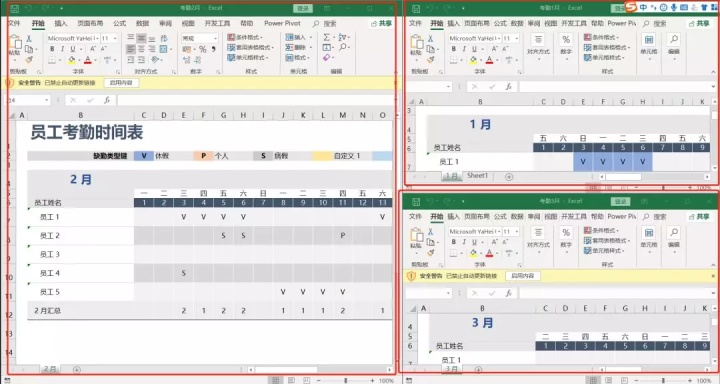Click Format Painter brush in 考勤2月 window
This screenshot has width=720, height=384.
point(29,60)
